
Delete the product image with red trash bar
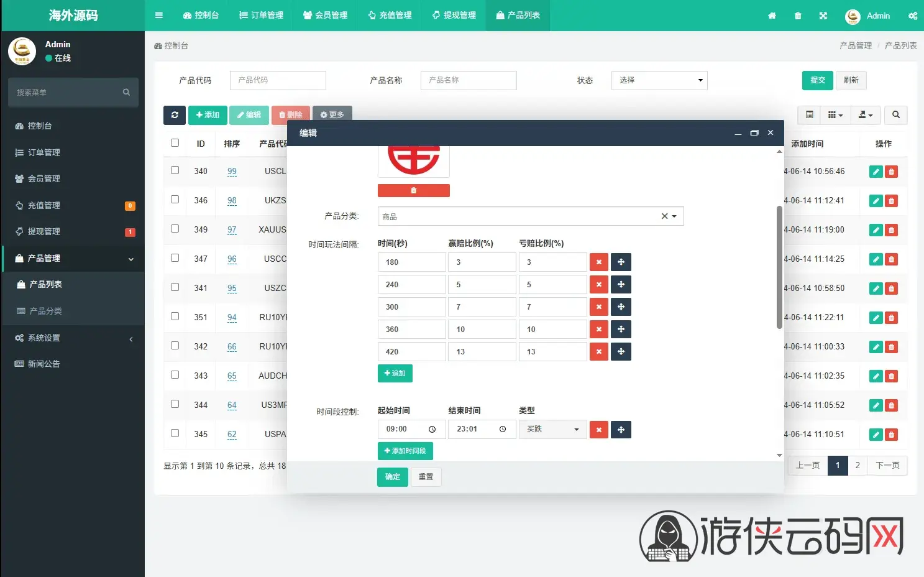(x=413, y=190)
